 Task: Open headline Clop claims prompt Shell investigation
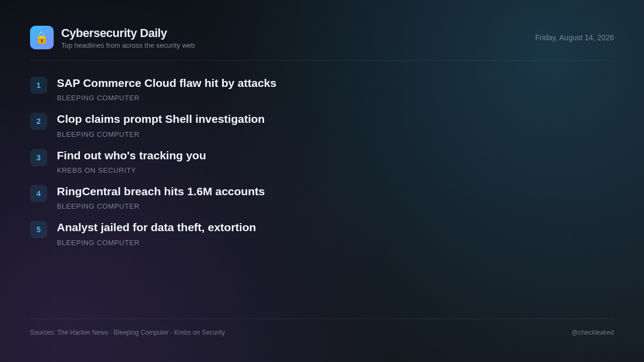(160, 119)
